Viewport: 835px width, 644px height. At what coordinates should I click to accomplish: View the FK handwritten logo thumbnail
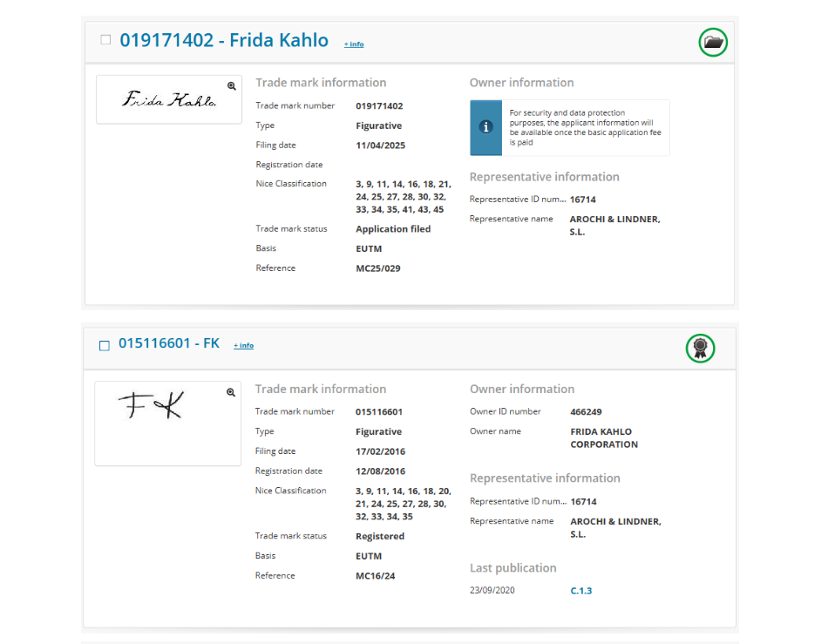167,424
